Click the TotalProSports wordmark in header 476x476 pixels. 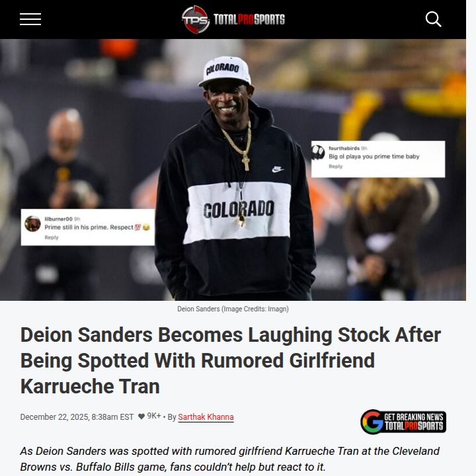249,19
